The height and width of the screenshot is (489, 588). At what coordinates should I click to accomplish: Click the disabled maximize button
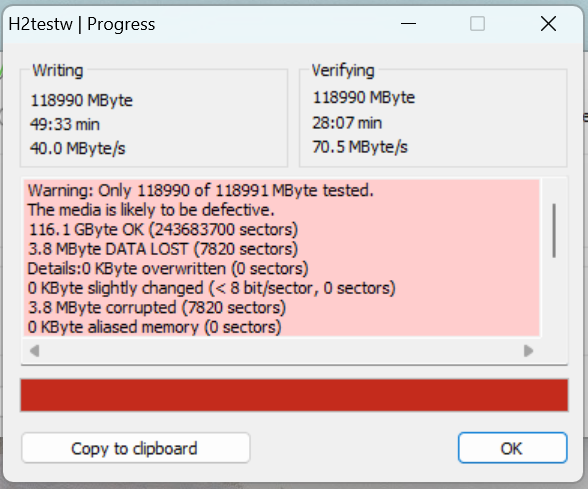477,24
